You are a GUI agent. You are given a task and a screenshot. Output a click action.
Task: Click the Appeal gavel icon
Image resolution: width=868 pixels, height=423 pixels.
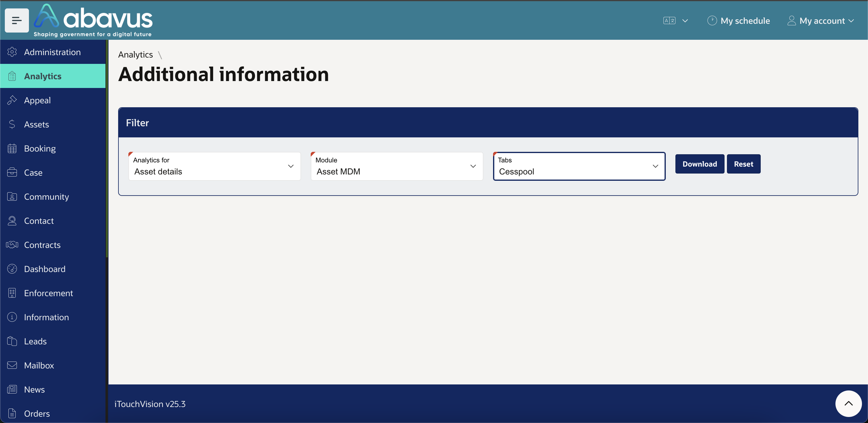click(12, 100)
